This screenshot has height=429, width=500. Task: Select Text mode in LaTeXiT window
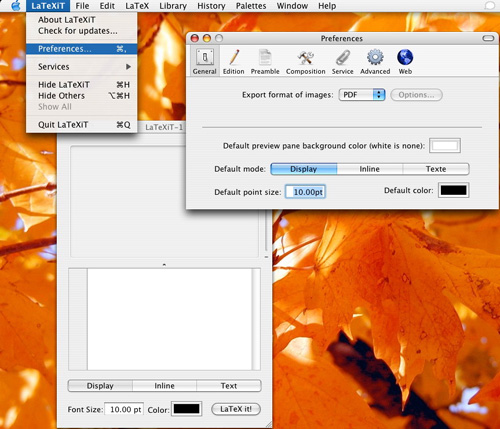[x=229, y=386]
